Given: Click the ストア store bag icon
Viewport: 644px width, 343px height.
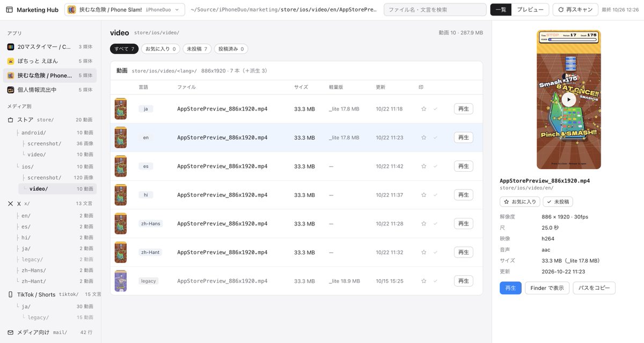Looking at the screenshot, I should pyautogui.click(x=11, y=120).
